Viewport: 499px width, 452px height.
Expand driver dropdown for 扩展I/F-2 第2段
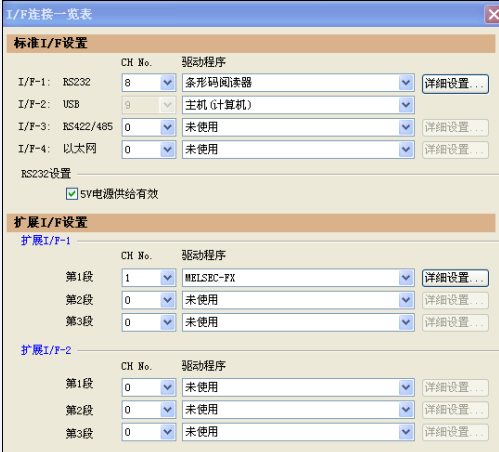click(406, 409)
